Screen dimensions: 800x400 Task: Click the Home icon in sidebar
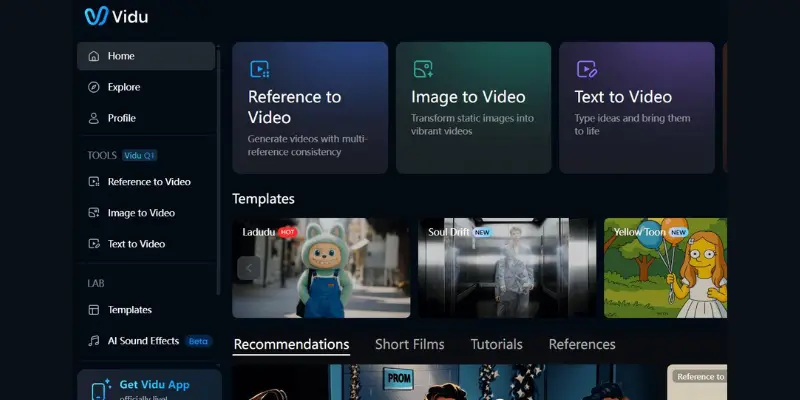tap(94, 56)
